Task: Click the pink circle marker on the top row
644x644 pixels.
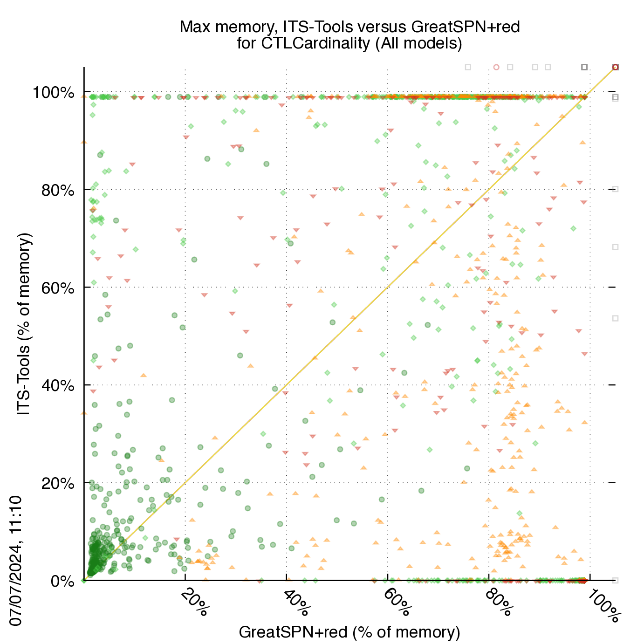Action: click(496, 67)
